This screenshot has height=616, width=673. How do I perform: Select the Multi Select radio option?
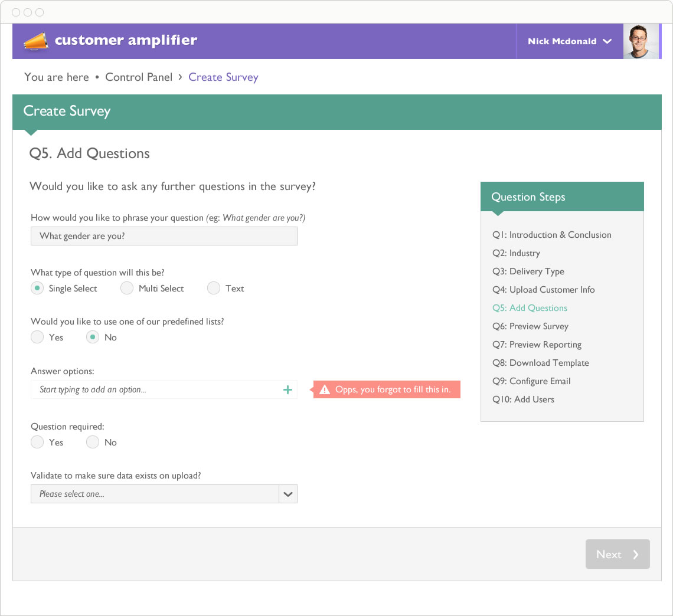pyautogui.click(x=127, y=289)
